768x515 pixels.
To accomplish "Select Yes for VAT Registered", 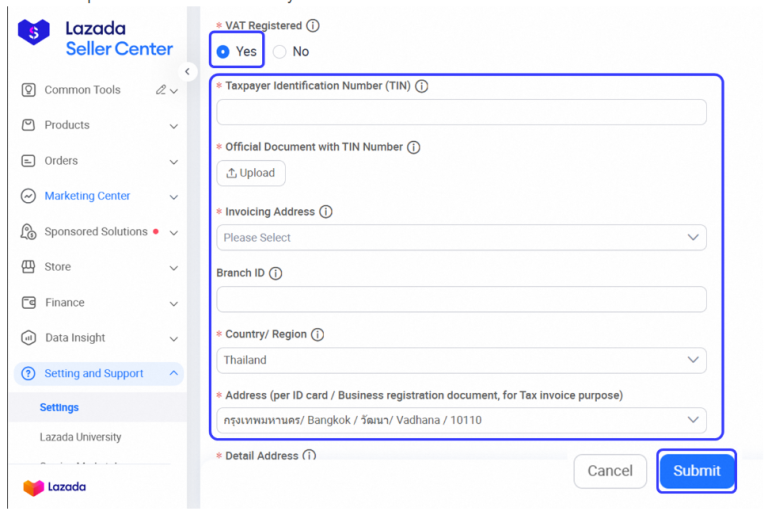I will [223, 52].
